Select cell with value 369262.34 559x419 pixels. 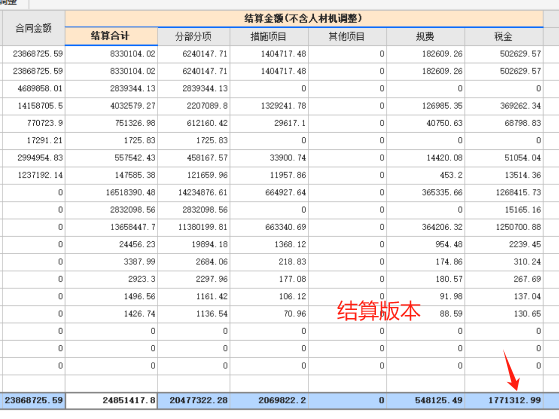point(504,106)
